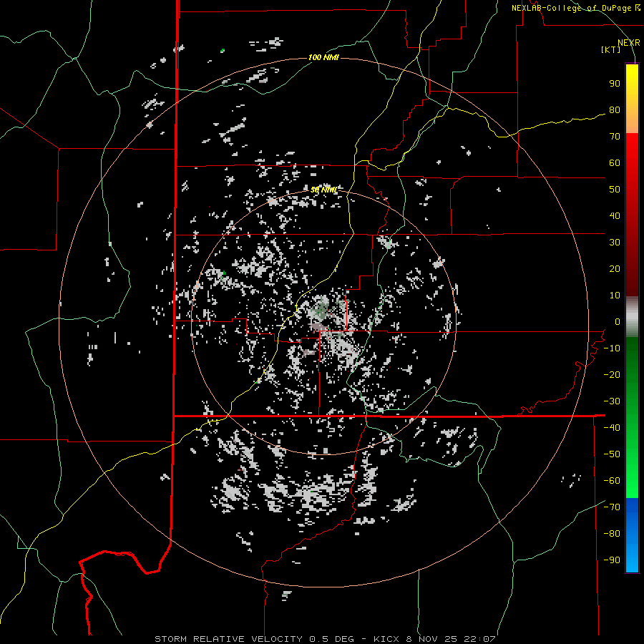Click the NEXR label above the scale
Viewport: 644px width, 644px height.
628,43
